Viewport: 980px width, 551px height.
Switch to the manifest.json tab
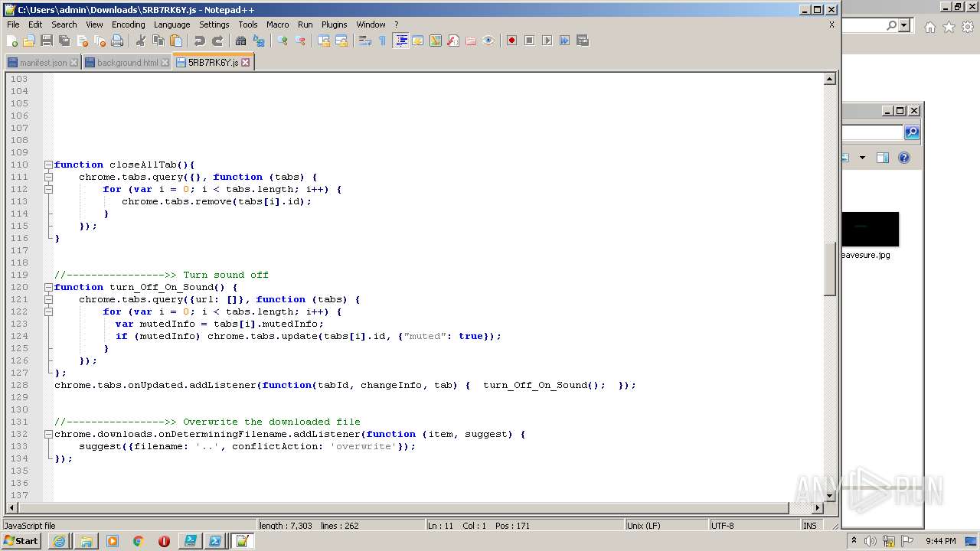point(43,63)
